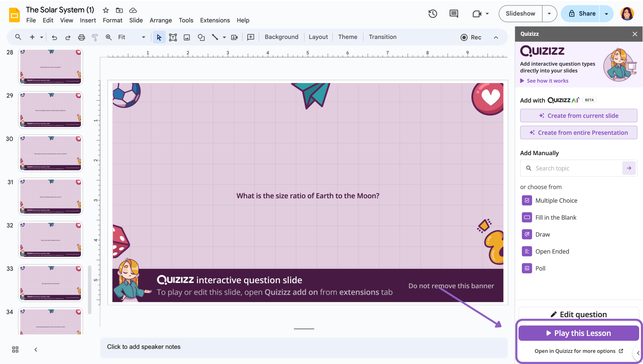The height and width of the screenshot is (364, 643).
Task: Click the Background toolbar button
Action: click(x=281, y=37)
